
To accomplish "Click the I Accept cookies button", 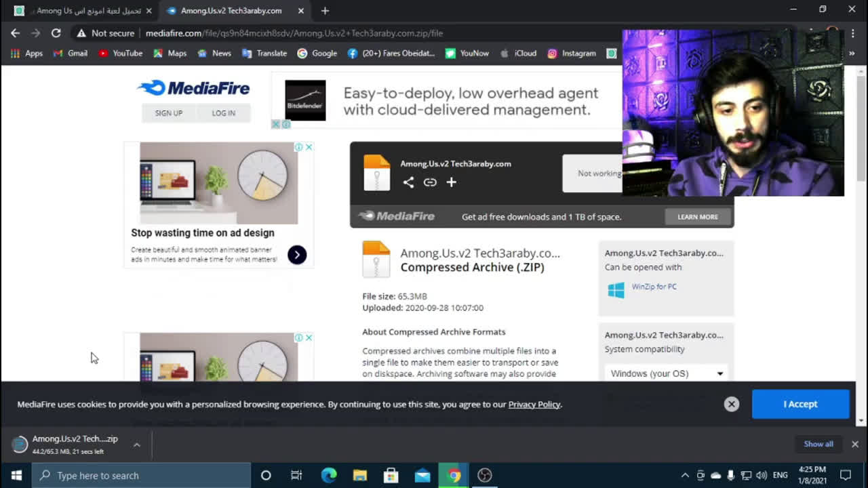I will (x=800, y=404).
